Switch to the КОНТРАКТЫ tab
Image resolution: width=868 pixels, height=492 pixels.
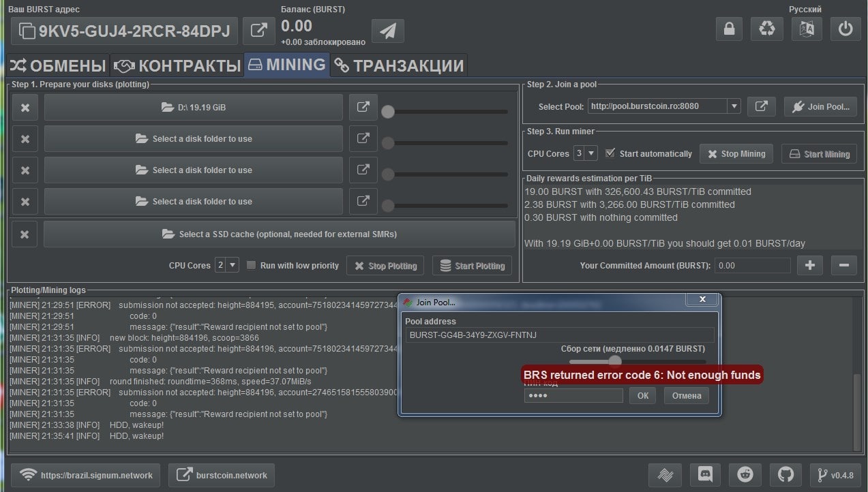coord(177,65)
